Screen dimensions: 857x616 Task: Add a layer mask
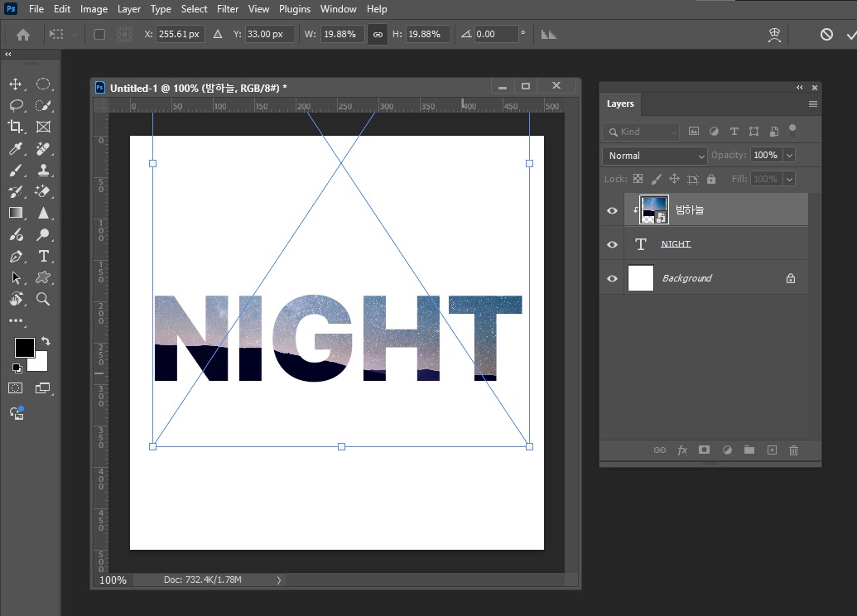(x=704, y=450)
